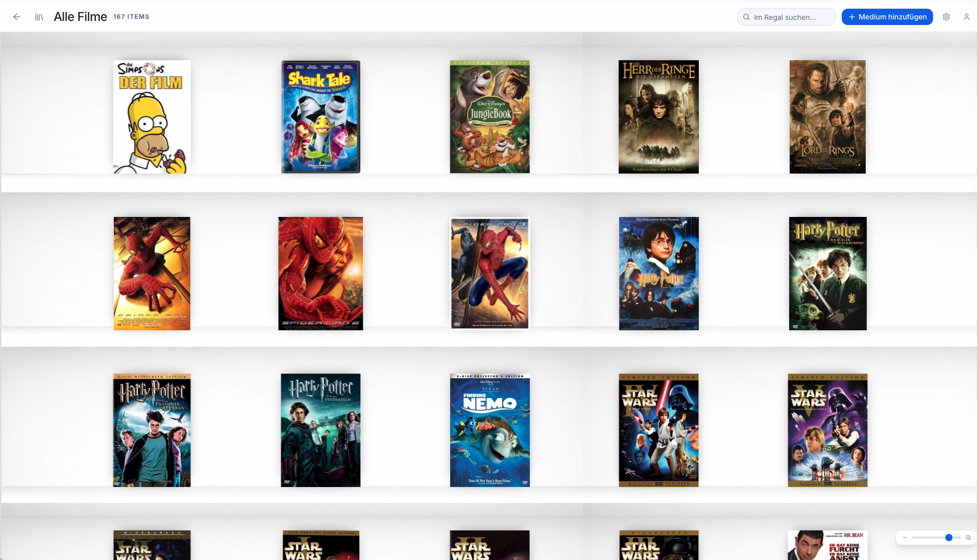The height and width of the screenshot is (560, 977).
Task: Click the zoom-in magnifier icon
Action: click(x=968, y=538)
